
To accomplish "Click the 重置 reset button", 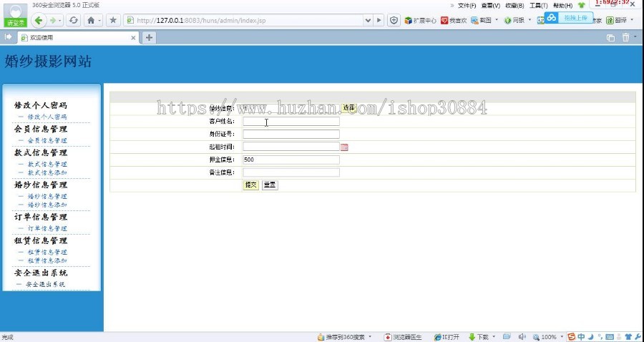I will point(270,185).
